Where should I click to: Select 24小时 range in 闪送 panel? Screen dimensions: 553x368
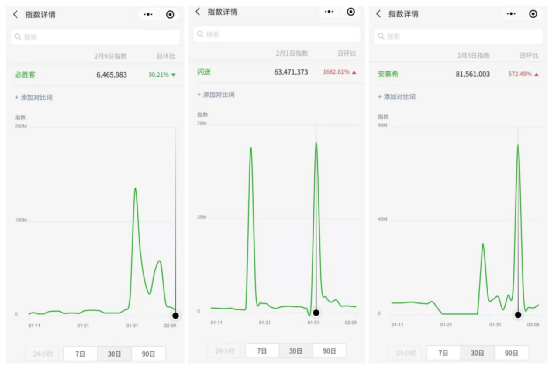click(x=225, y=351)
